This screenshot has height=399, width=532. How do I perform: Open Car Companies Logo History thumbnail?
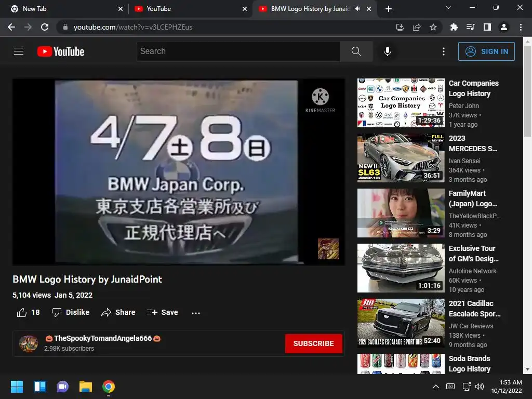point(401,103)
